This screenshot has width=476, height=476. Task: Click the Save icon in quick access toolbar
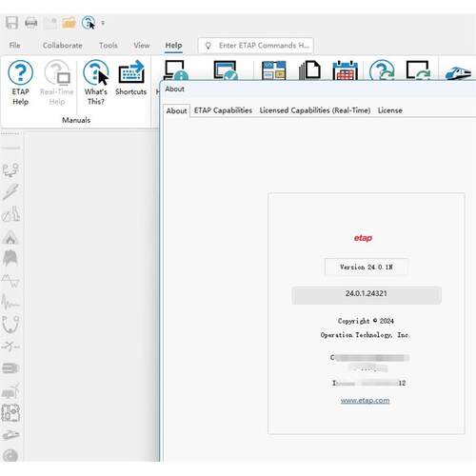pyautogui.click(x=11, y=23)
